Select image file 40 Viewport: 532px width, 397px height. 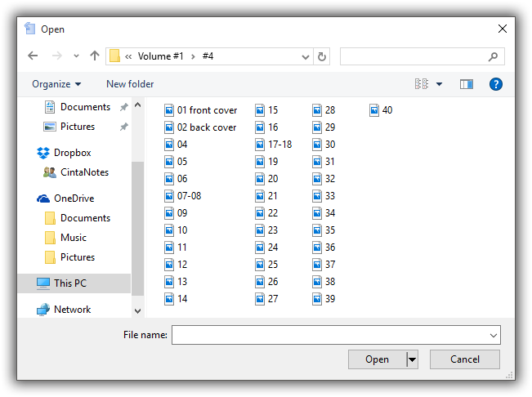[x=381, y=110]
